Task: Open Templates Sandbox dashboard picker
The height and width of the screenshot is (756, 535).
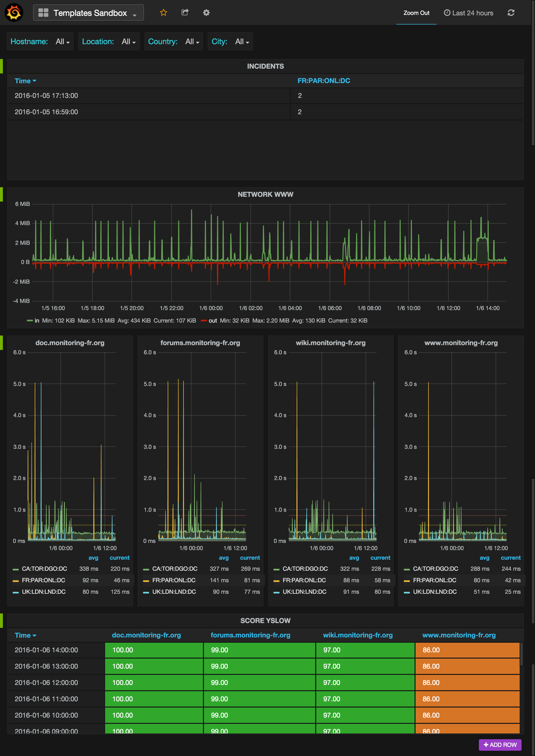Action: (x=88, y=13)
